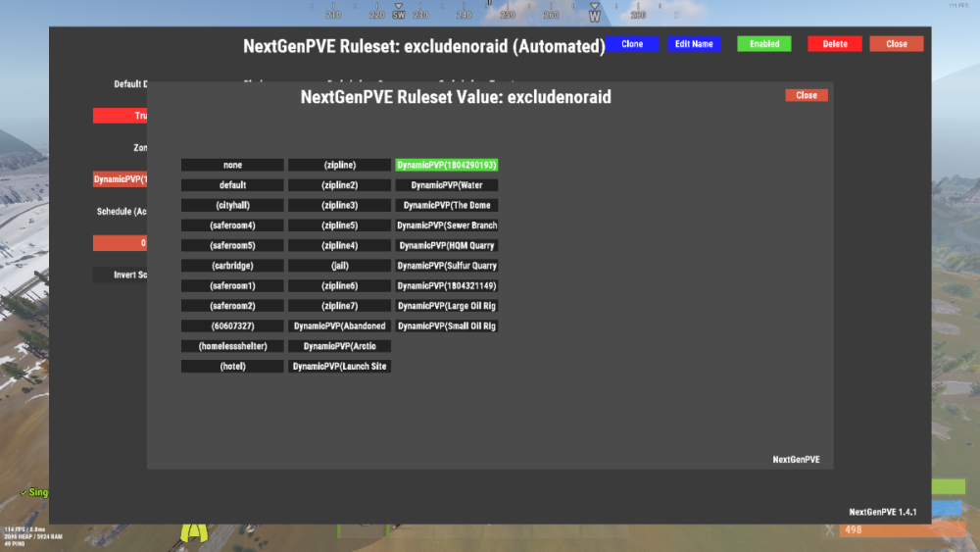Choose the (hotel) zone option
The image size is (980, 552).
[232, 366]
